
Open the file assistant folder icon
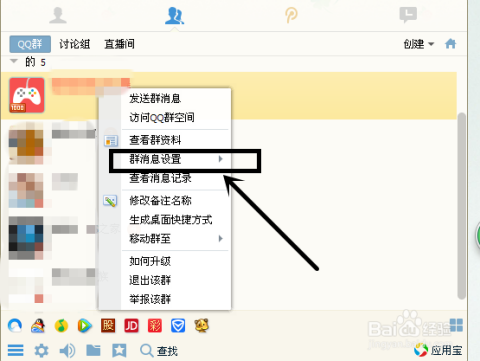coord(93,350)
